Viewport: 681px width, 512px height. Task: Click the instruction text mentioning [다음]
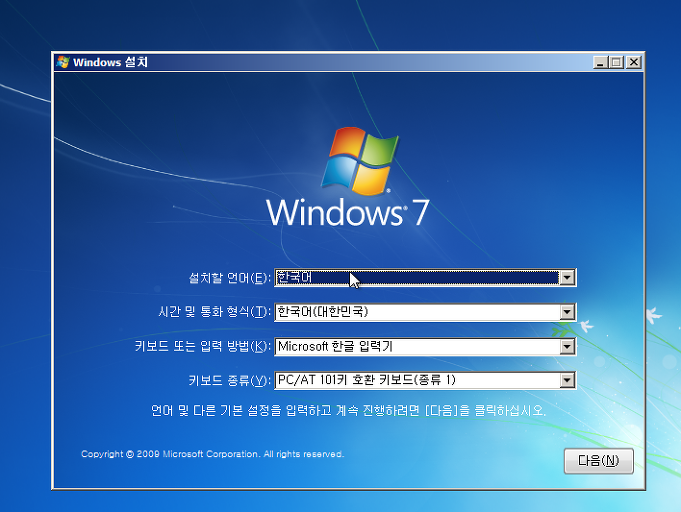[x=348, y=410]
